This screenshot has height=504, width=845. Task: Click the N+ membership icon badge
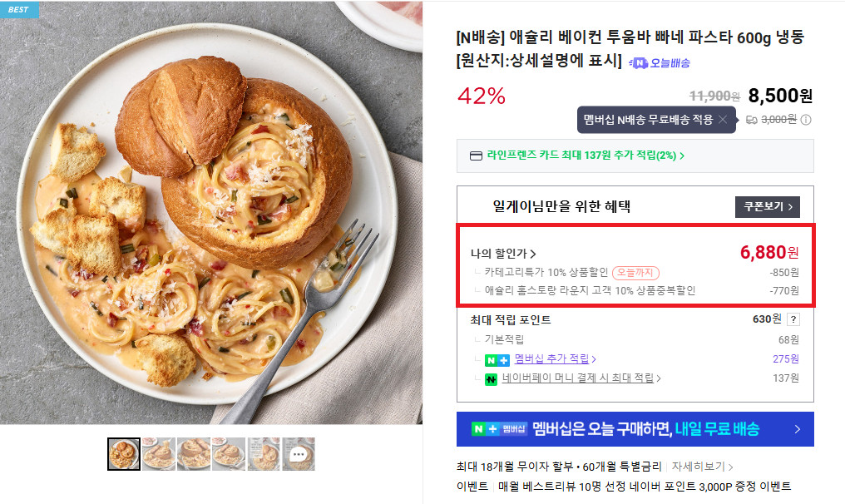497,359
